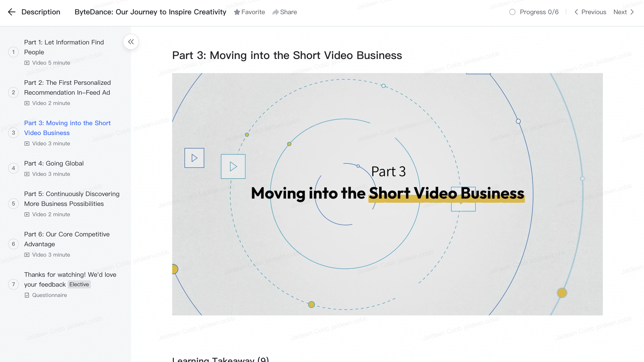Click the numbered circle 4 step icon
This screenshot has height=362, width=644.
[x=13, y=168]
